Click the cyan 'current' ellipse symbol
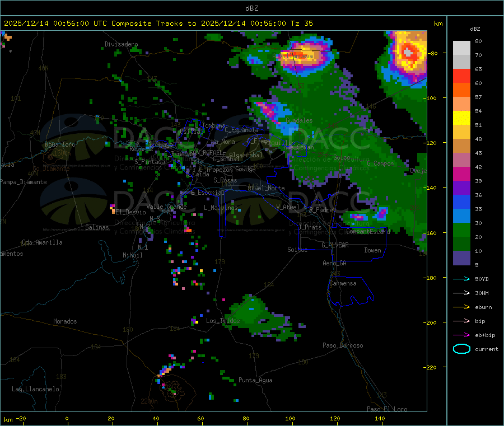This screenshot has width=504, height=426. point(461,349)
